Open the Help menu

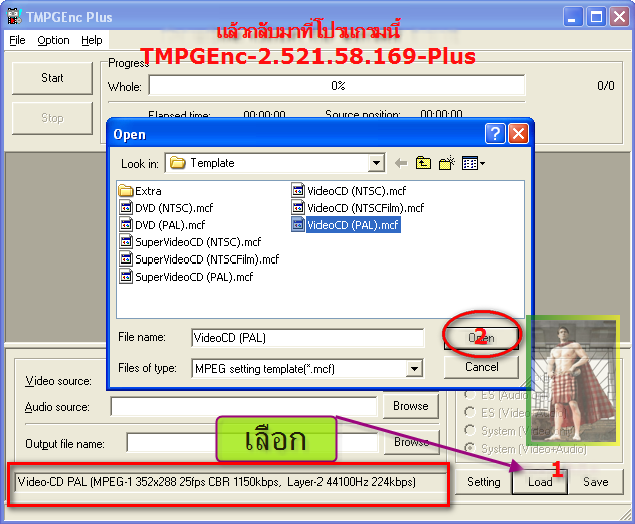(92, 40)
